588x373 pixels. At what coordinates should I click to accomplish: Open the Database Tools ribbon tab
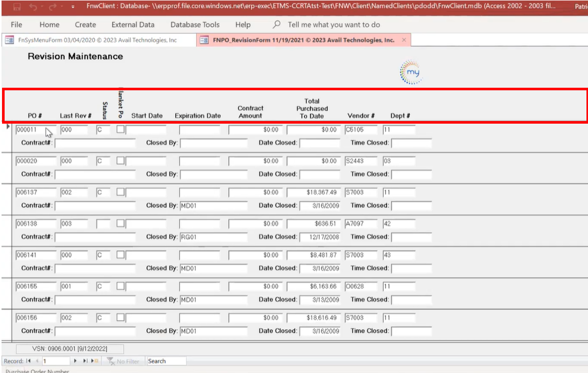tap(195, 25)
